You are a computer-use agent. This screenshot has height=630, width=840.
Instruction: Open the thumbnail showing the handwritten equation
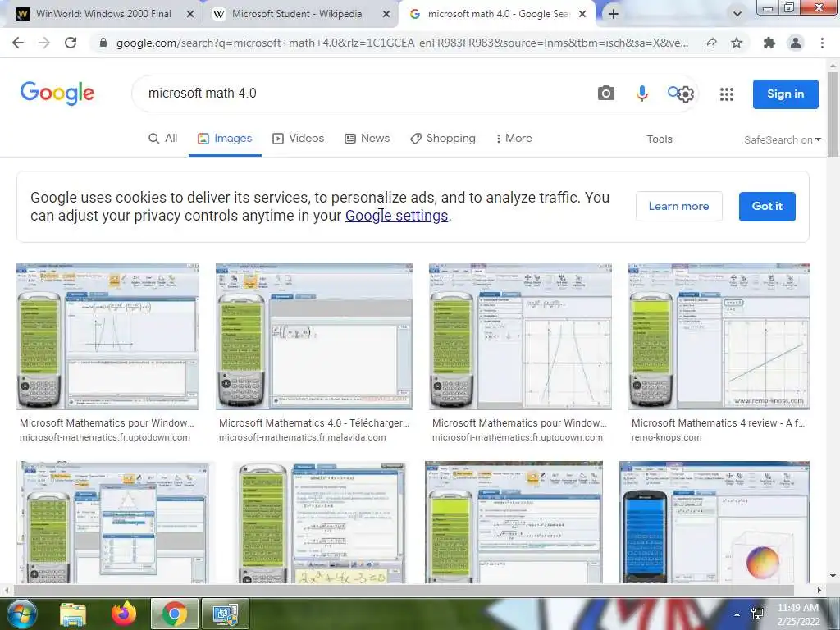point(319,522)
